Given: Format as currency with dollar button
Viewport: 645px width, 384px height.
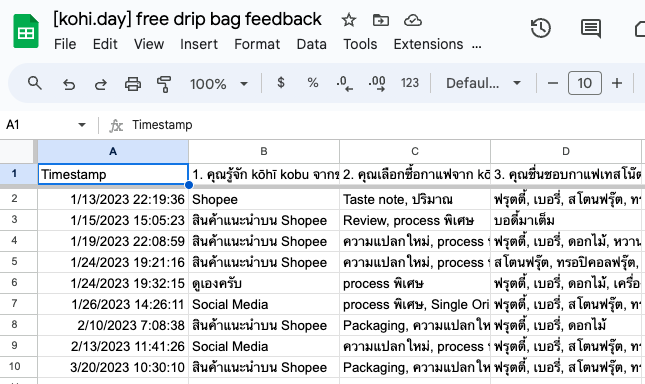Looking at the screenshot, I should [x=281, y=83].
